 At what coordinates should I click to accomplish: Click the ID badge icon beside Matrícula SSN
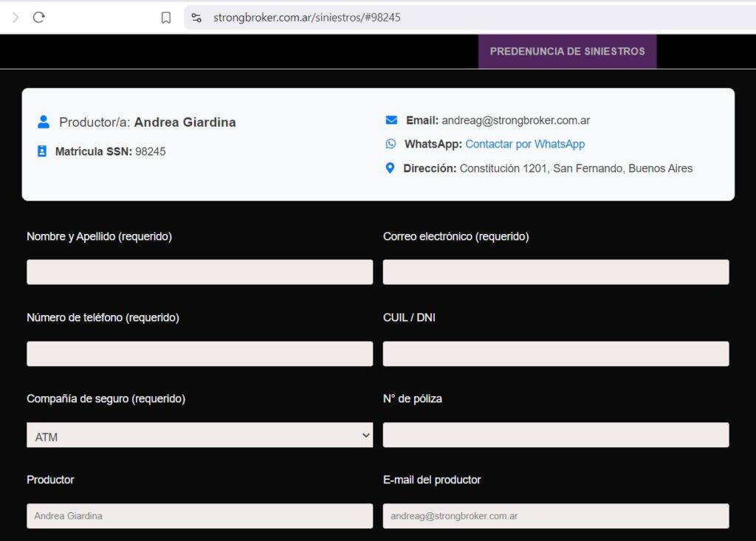[42, 151]
